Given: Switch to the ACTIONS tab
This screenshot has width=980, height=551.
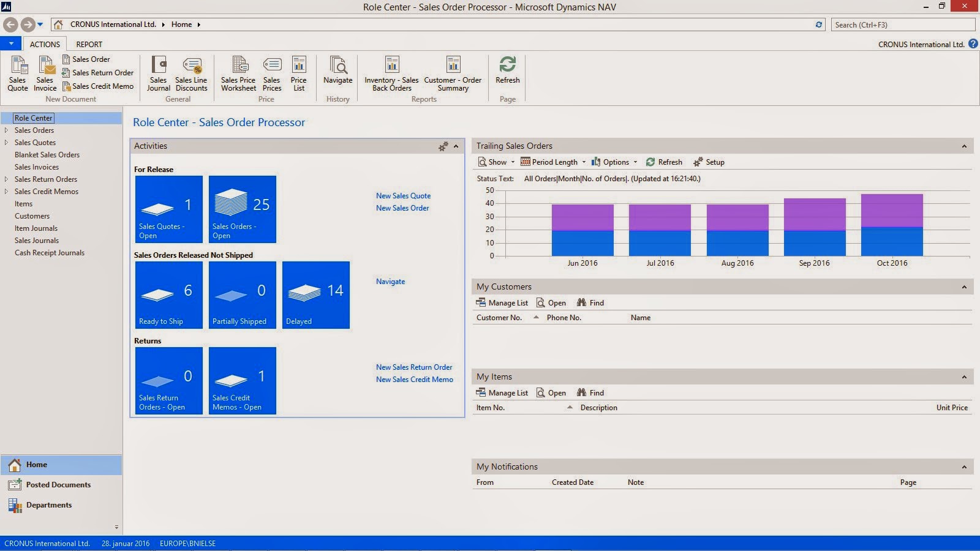Looking at the screenshot, I should click(x=45, y=44).
